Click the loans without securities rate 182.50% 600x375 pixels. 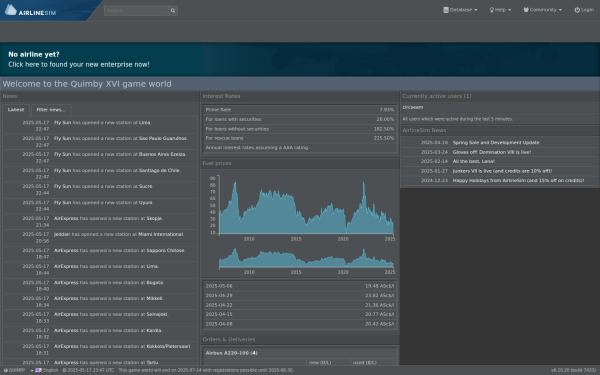click(x=384, y=129)
